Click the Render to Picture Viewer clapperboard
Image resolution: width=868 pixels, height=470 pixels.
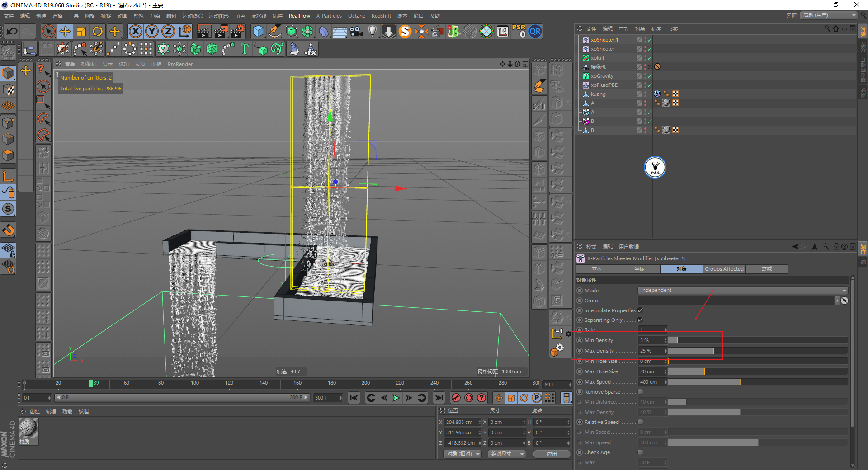(221, 31)
